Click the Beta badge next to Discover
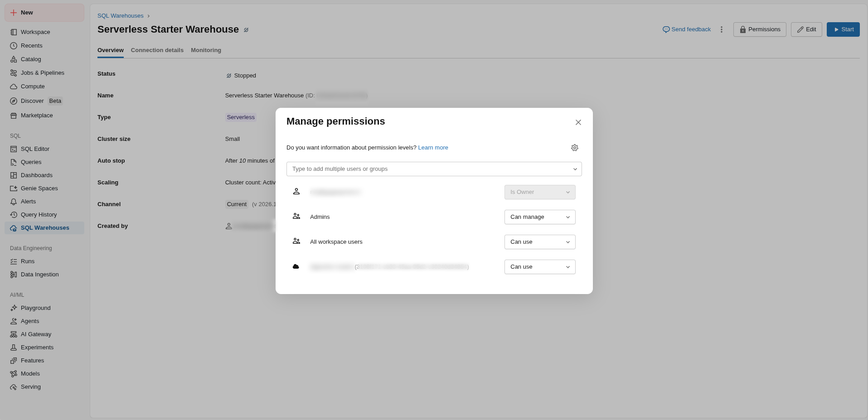 (x=55, y=101)
